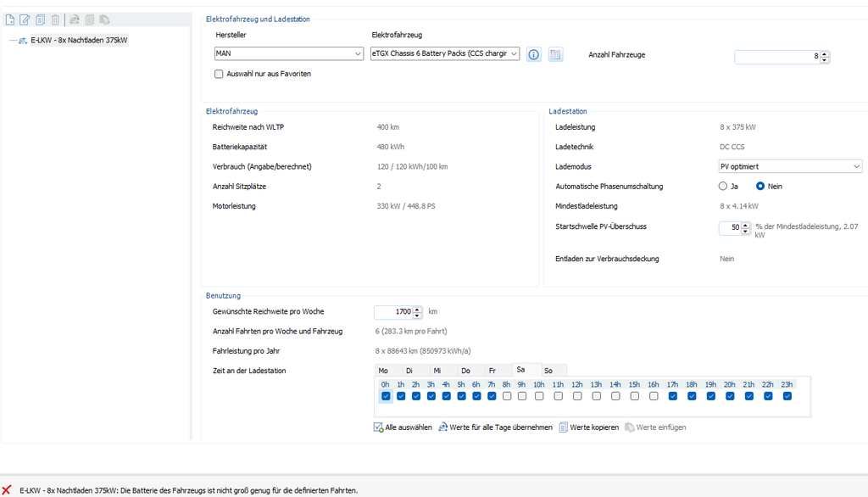Image resolution: width=868 pixels, height=497 pixels.
Task: Click the '8 x 375 kW' Ladeleistung value
Action: [737, 127]
